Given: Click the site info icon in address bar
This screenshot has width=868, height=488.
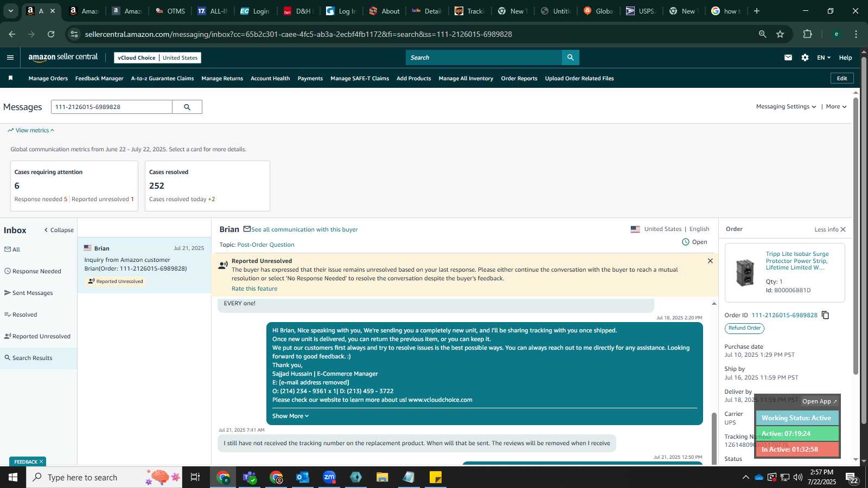Looking at the screenshot, I should 74,34.
